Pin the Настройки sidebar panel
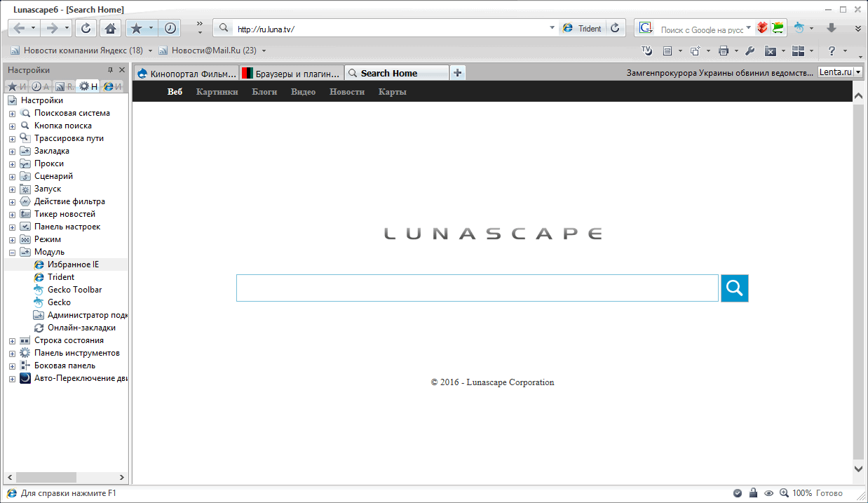868x503 pixels. (110, 70)
